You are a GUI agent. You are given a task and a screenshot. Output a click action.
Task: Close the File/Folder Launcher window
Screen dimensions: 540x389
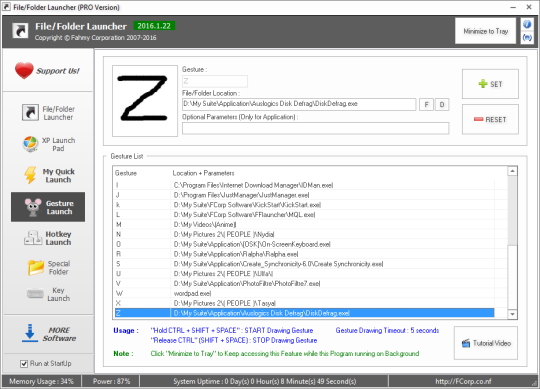pyautogui.click(x=529, y=7)
